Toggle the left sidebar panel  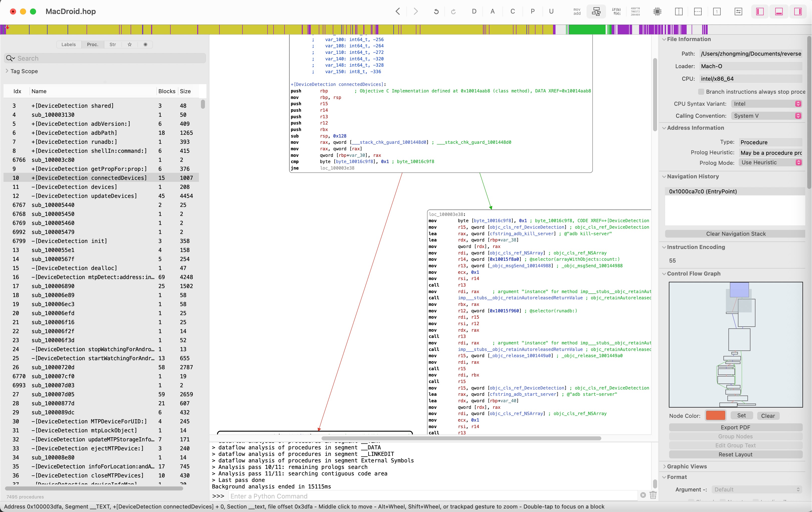tap(760, 12)
